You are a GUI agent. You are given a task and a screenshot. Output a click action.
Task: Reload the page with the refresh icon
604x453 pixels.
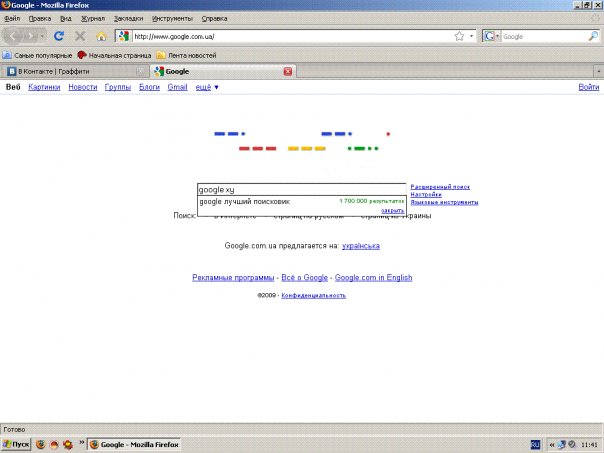[x=59, y=36]
